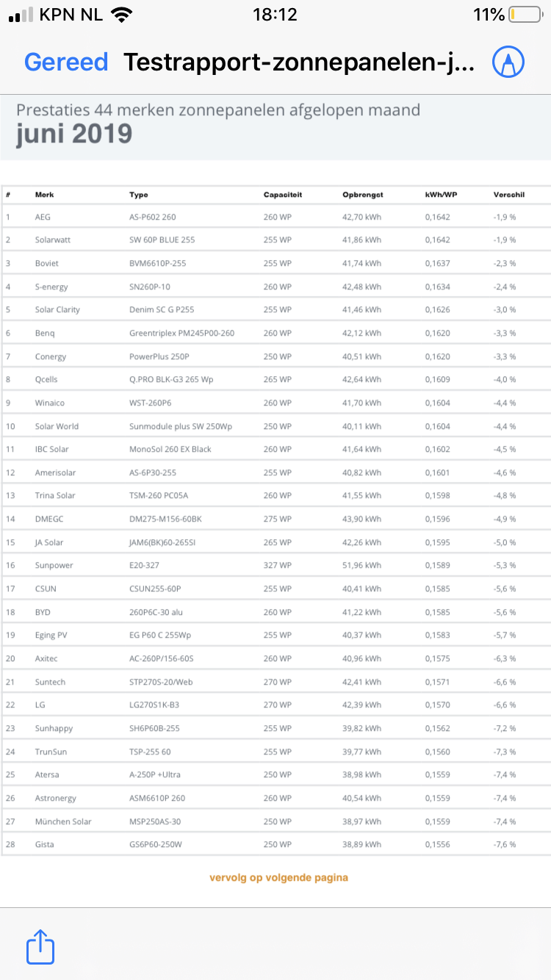The width and height of the screenshot is (551, 980).
Task: Tap the 'vervolg op volgende pagina' link
Action: coord(278,877)
